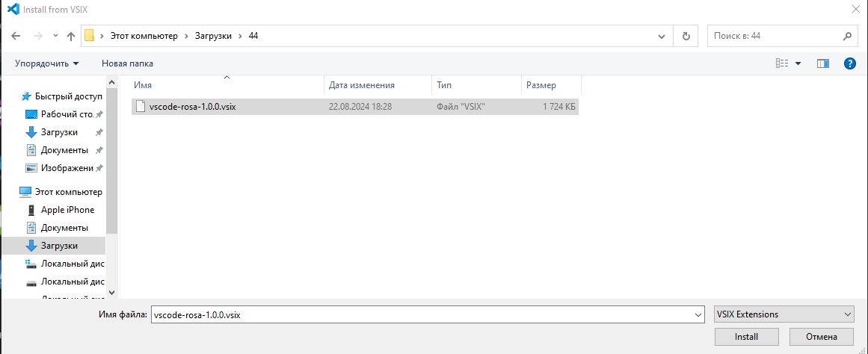Screen dimensions: 868x354
Task: Select Apple iPhone in navigation pane
Action: pyautogui.click(x=67, y=210)
